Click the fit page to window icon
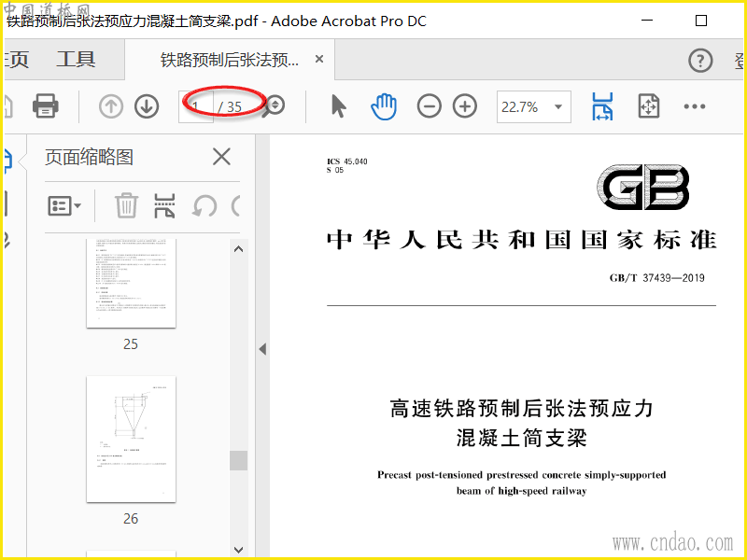Image resolution: width=747 pixels, height=560 pixels. click(x=648, y=106)
